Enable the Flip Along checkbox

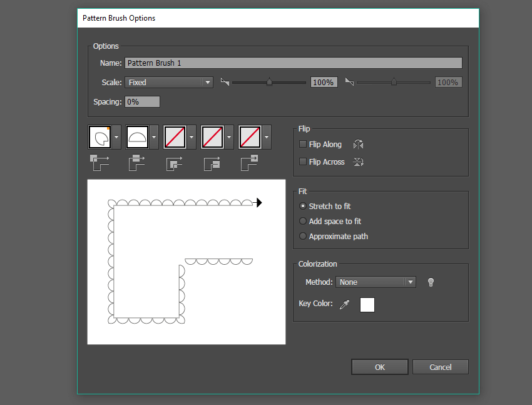pos(304,145)
